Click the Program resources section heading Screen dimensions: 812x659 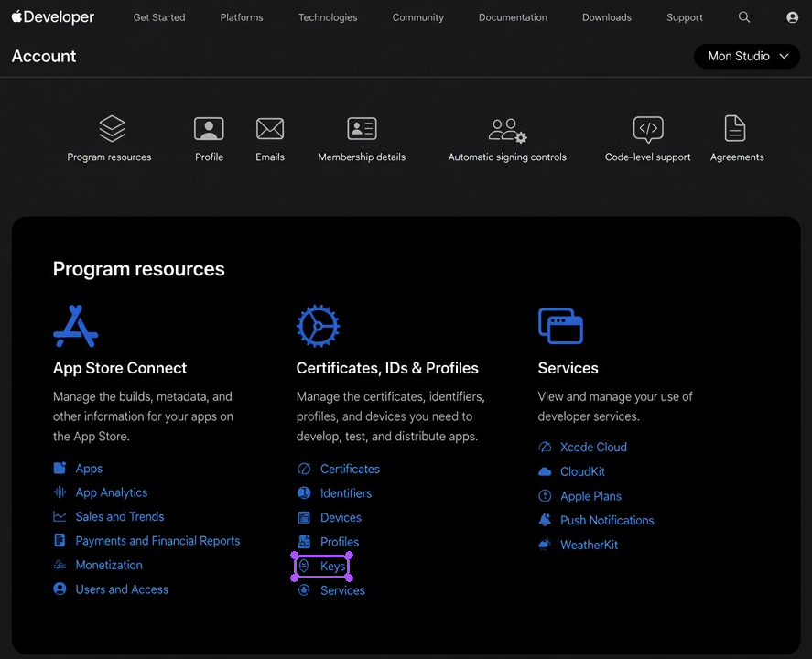139,269
